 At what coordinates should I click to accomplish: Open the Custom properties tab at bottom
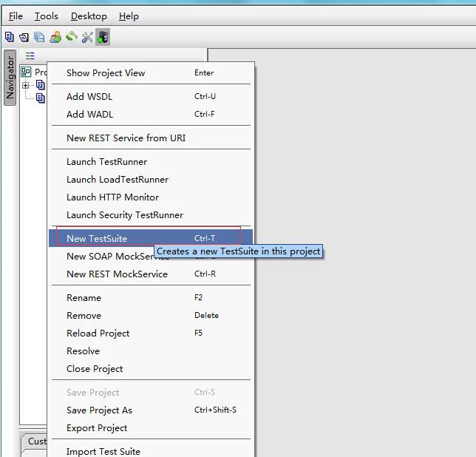(x=35, y=442)
